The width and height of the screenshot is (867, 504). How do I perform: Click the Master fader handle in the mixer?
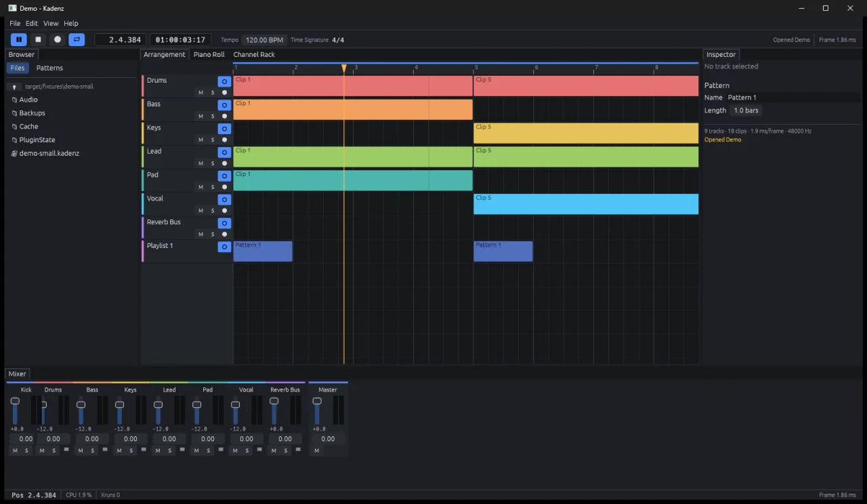(x=316, y=402)
